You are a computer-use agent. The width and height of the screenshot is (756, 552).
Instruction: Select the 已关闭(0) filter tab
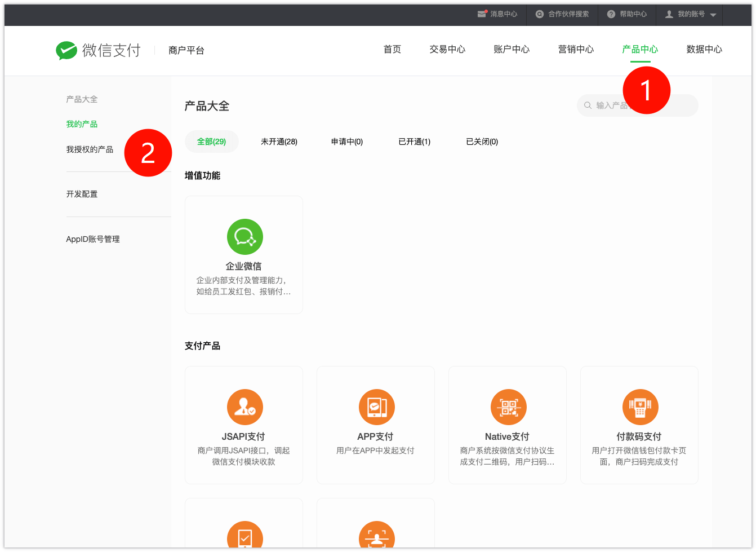point(482,142)
